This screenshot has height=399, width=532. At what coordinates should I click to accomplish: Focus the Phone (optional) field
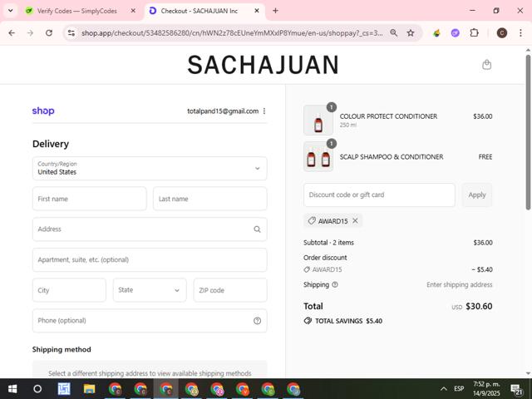click(x=150, y=321)
